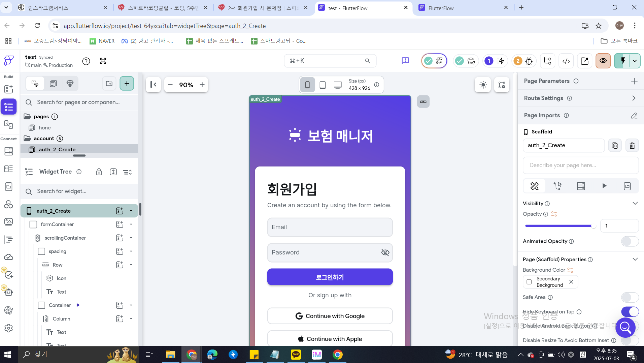Toggle canvas light/dark mode sun icon
Screen dimensions: 644x363
tap(483, 85)
